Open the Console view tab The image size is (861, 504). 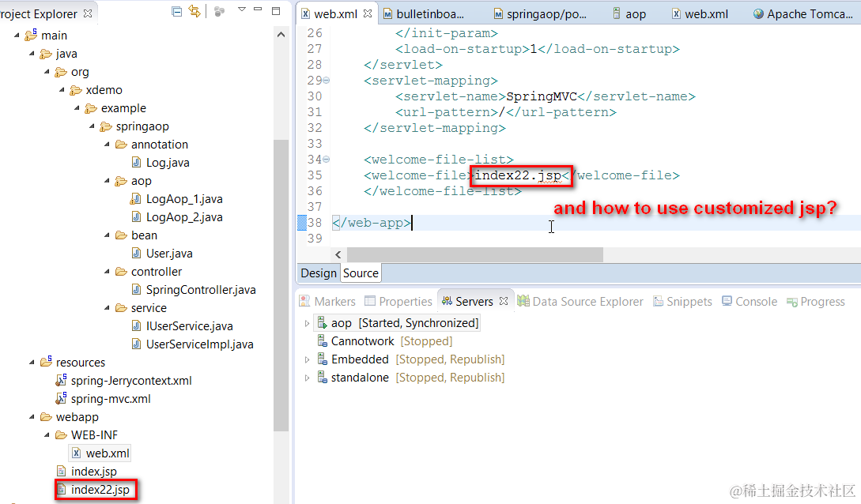point(750,302)
